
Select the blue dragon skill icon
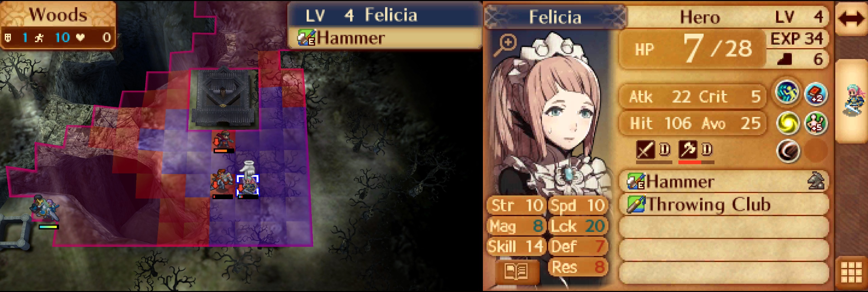pos(787,93)
